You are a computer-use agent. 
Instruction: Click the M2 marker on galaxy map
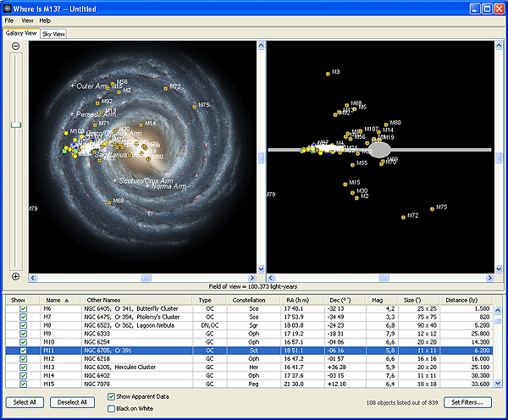click(119, 92)
